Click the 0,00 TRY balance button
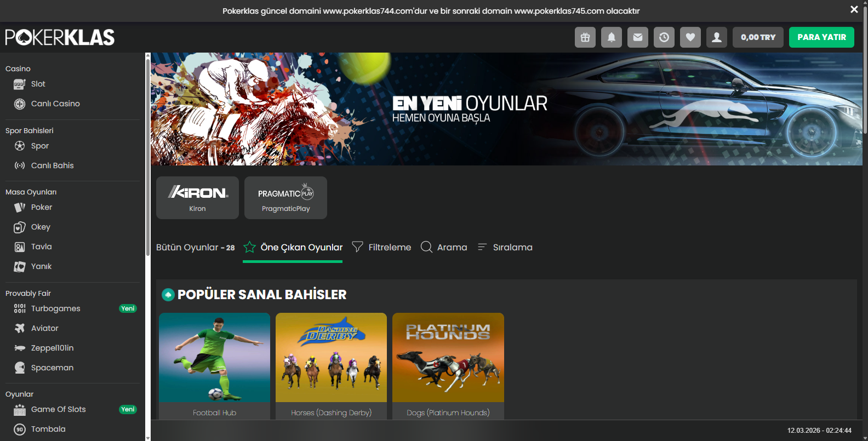This screenshot has height=441, width=868. [x=758, y=37]
